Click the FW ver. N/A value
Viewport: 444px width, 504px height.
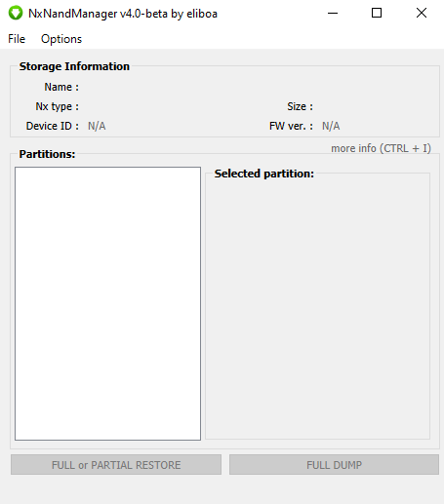tap(331, 126)
